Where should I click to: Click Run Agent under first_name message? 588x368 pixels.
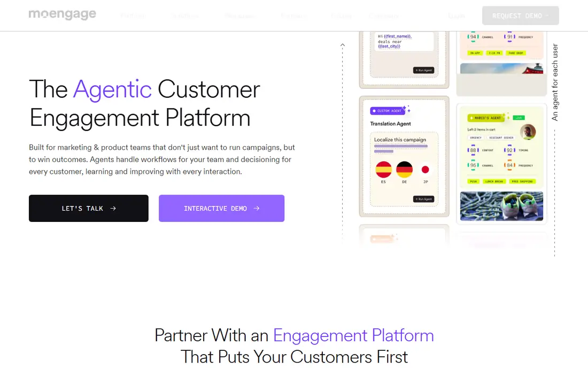(423, 70)
